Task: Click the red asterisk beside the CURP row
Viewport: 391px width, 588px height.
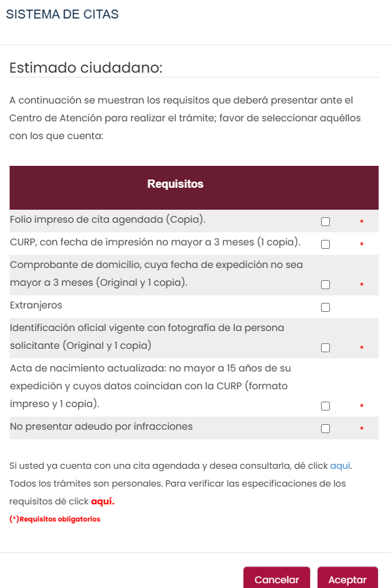Action: click(362, 244)
